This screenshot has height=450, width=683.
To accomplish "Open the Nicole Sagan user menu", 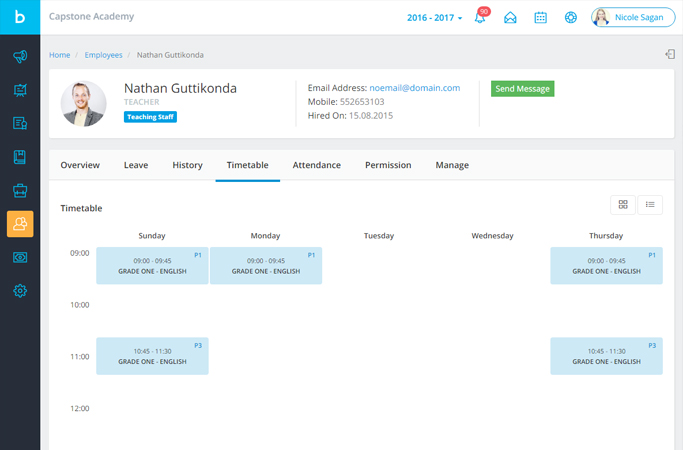I will 632,17.
